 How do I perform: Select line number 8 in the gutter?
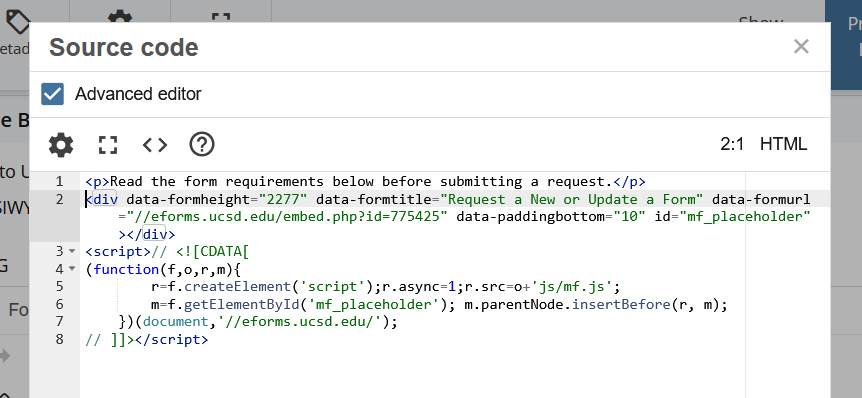[59, 339]
